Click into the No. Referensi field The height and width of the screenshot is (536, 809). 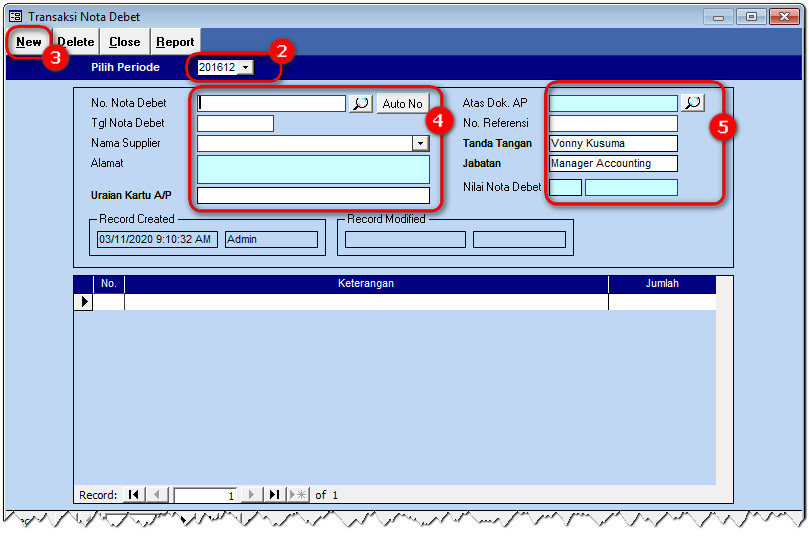click(x=613, y=124)
